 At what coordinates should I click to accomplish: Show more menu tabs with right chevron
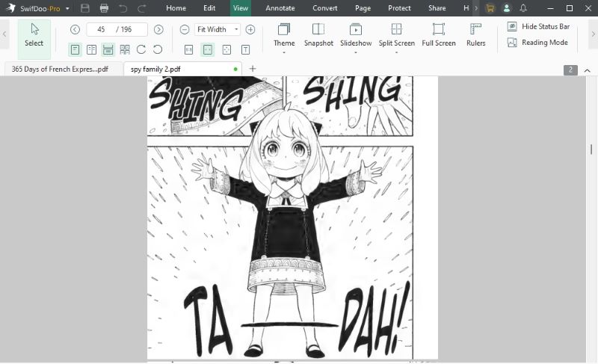point(476,8)
